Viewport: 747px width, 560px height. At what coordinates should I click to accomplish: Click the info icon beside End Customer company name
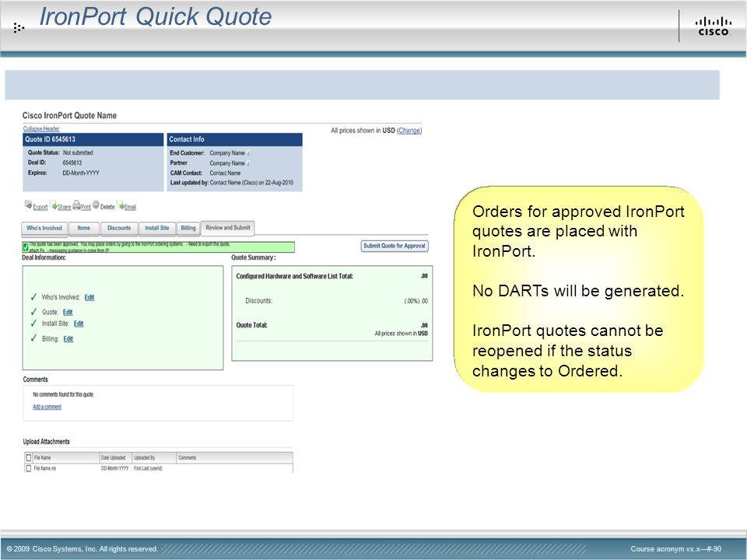click(248, 153)
